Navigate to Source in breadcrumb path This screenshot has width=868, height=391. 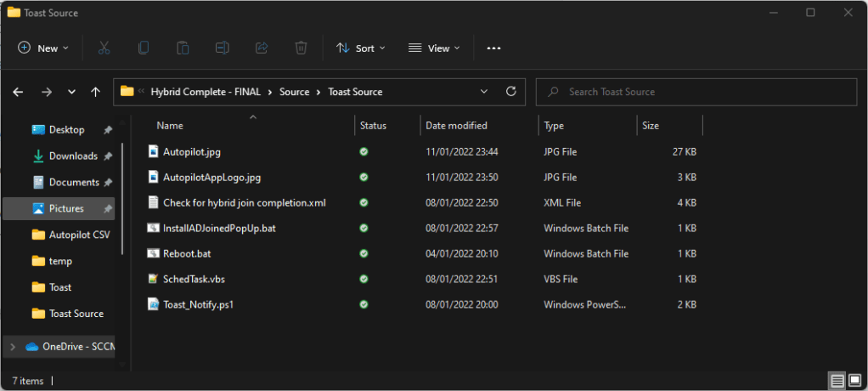coord(294,92)
